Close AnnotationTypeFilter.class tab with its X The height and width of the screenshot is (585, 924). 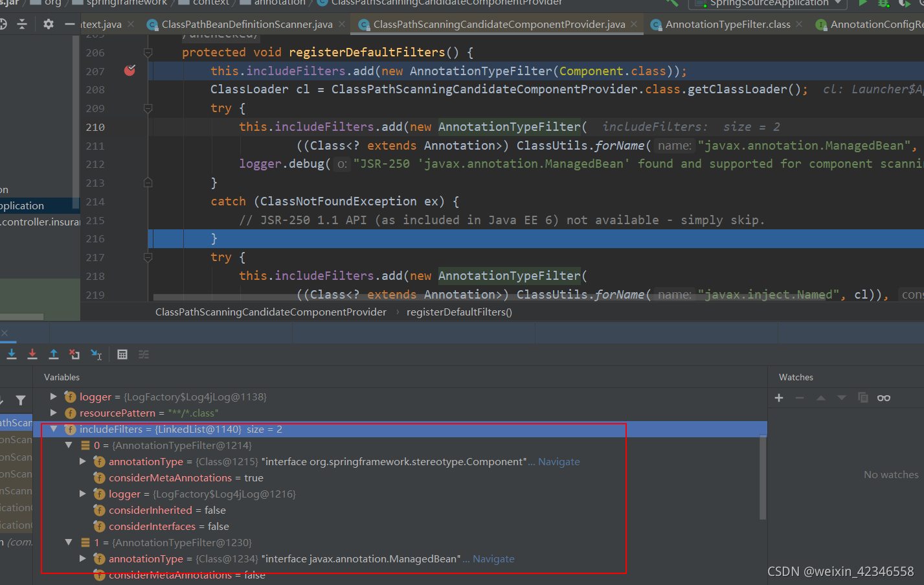(x=799, y=24)
